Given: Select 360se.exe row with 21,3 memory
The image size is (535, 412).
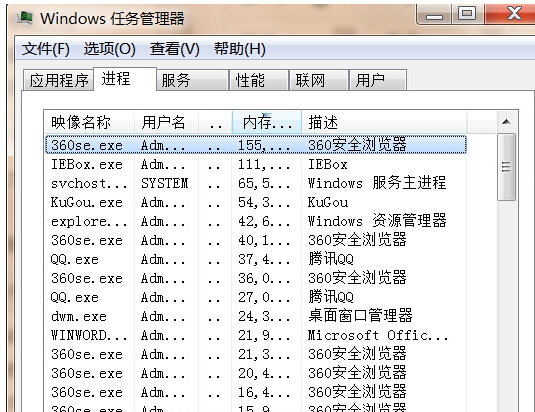Looking at the screenshot, I should click(256, 354).
